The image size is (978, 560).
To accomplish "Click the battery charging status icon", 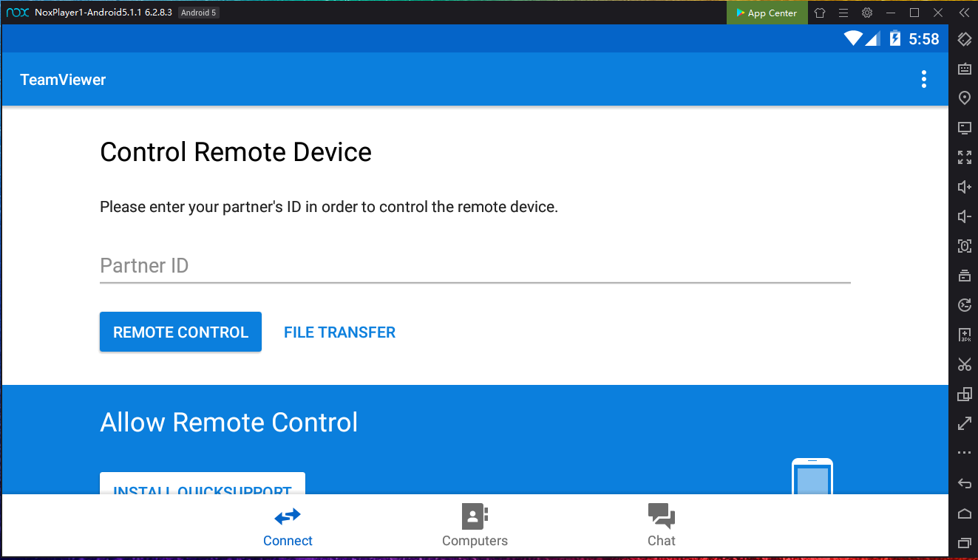I will [x=895, y=38].
